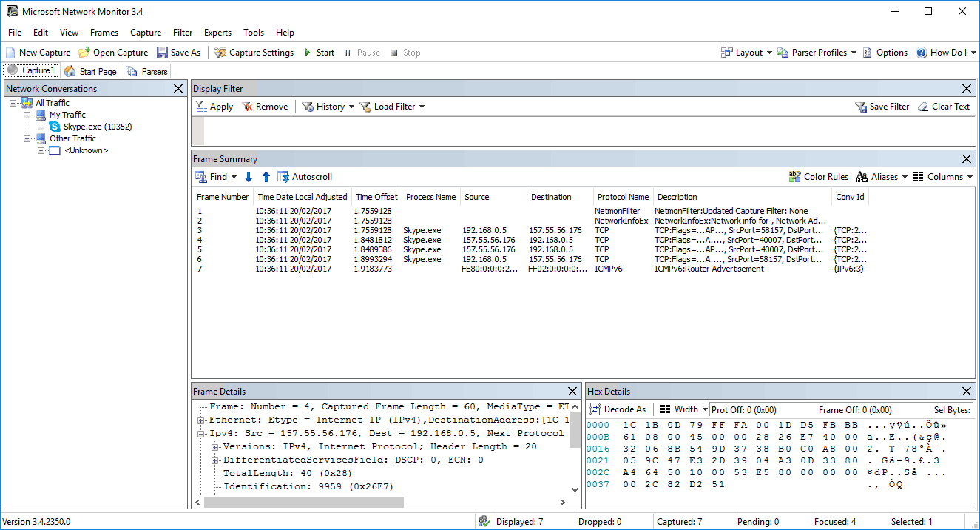Click Clear Text in Display Filter
Screen dimensions: 980x530
coord(944,107)
